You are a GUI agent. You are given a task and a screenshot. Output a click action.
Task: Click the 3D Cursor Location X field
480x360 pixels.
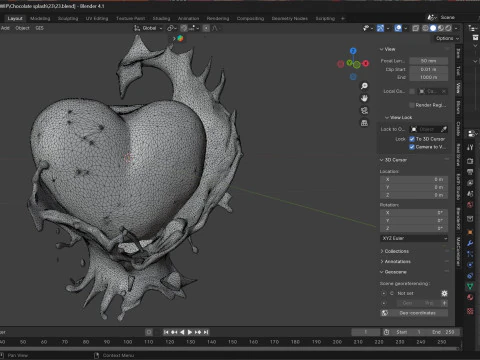click(414, 179)
